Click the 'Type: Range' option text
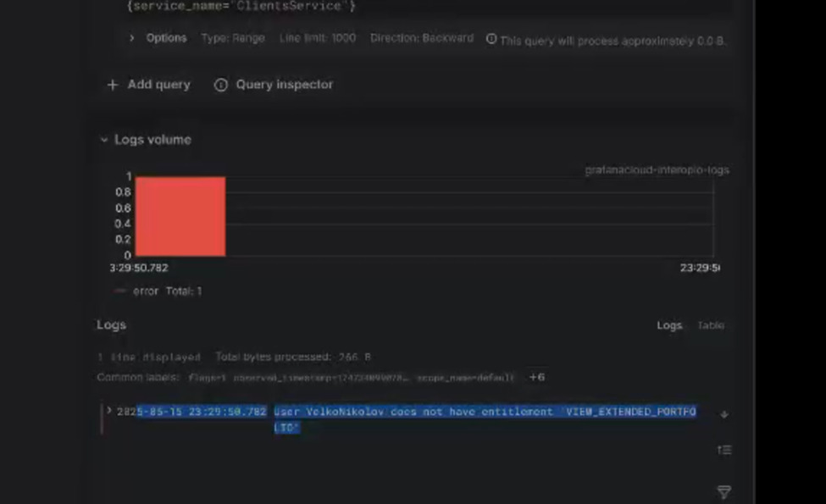826x504 pixels. 233,38
